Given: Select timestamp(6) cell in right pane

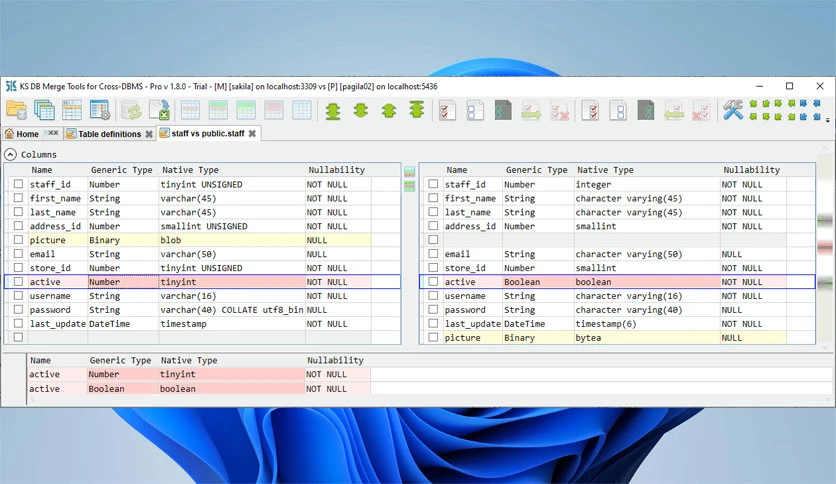Looking at the screenshot, I should coord(647,324).
